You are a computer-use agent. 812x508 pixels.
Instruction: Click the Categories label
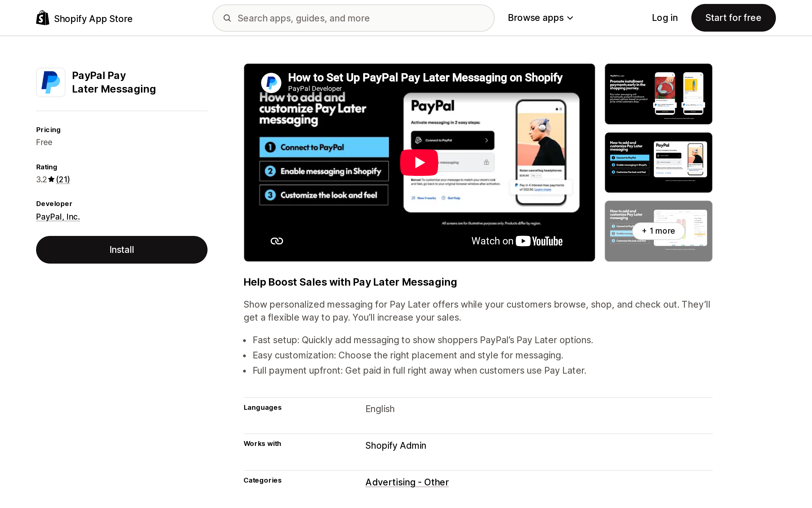(262, 480)
